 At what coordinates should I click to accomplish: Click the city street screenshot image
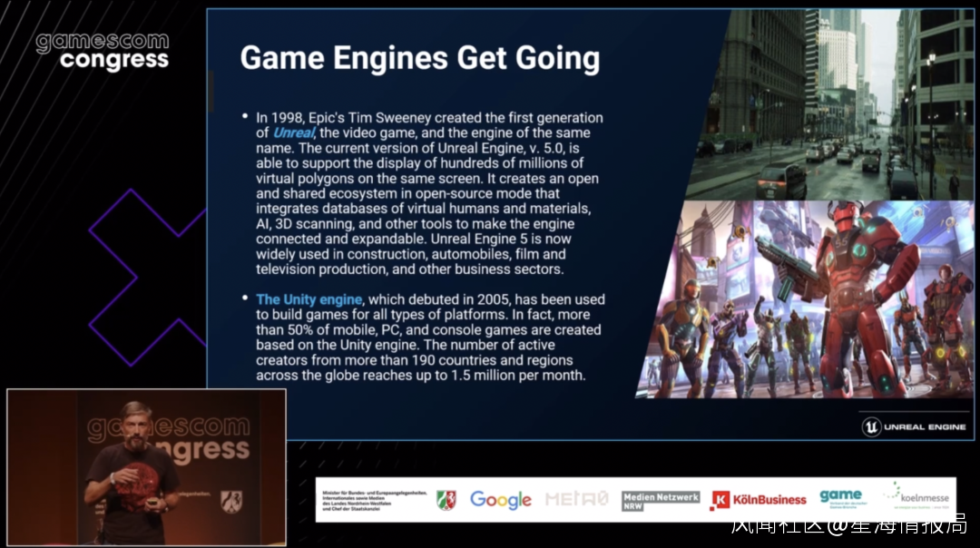tap(830, 104)
